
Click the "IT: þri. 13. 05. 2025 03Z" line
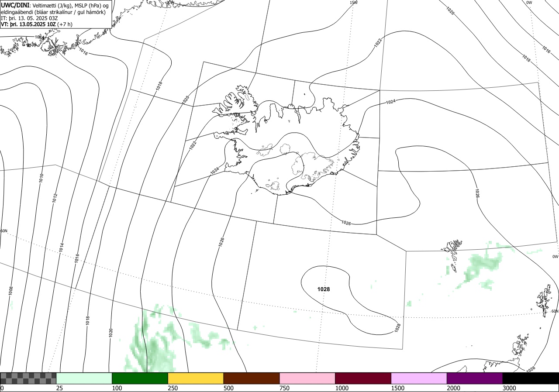[29, 18]
